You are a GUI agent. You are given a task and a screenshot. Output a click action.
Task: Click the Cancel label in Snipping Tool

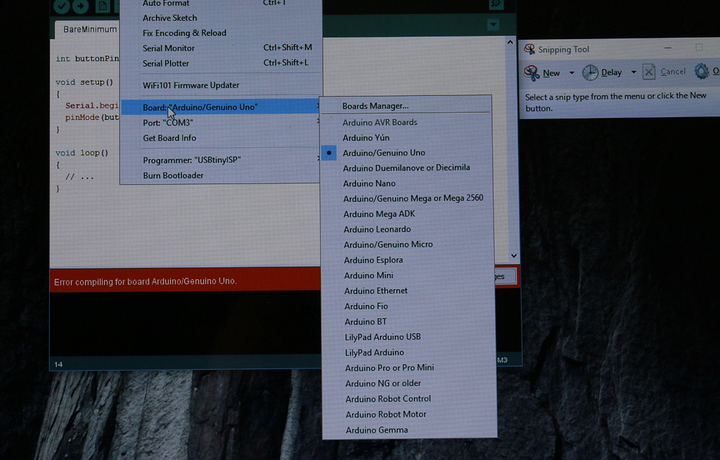[x=673, y=72]
